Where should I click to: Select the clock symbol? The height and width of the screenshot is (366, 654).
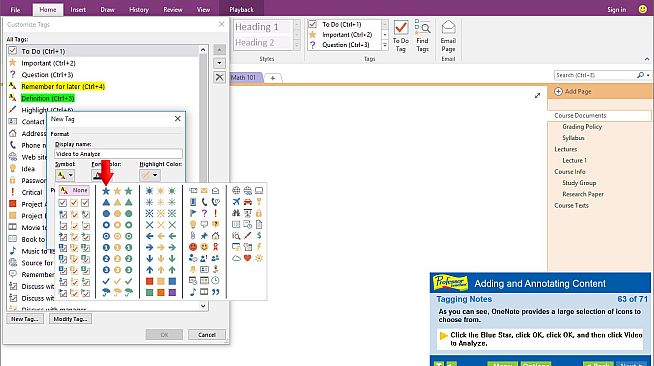point(215,281)
